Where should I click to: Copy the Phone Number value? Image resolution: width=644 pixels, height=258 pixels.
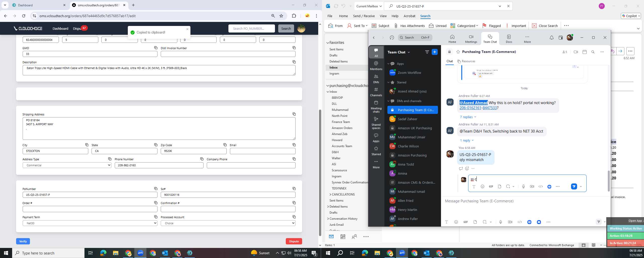[x=202, y=159]
